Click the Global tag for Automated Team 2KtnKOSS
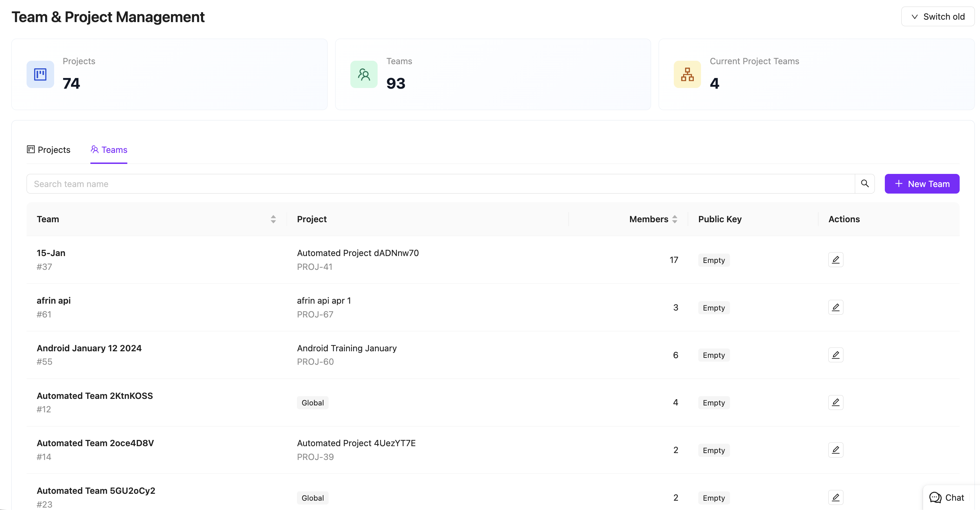980x510 pixels. point(312,403)
